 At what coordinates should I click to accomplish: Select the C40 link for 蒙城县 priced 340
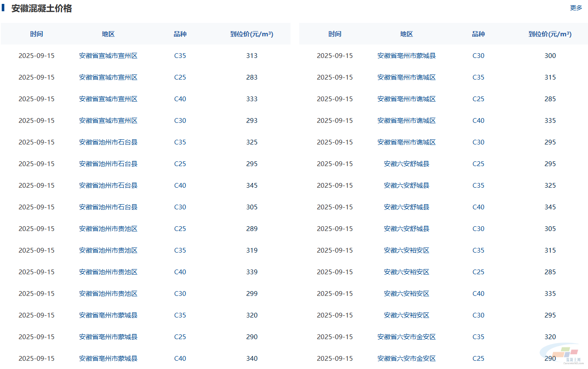pyautogui.click(x=180, y=359)
